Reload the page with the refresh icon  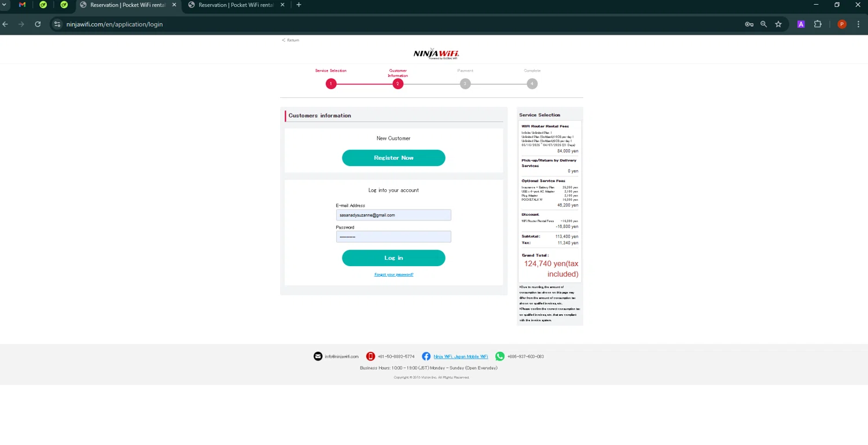pos(38,24)
